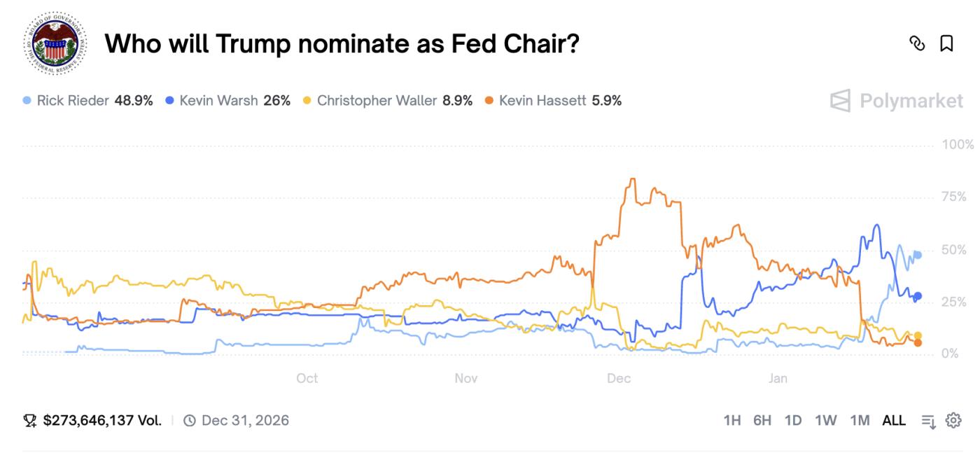Click Rick Rieder's line endpoint on chart
The image size is (980, 453).
[918, 255]
